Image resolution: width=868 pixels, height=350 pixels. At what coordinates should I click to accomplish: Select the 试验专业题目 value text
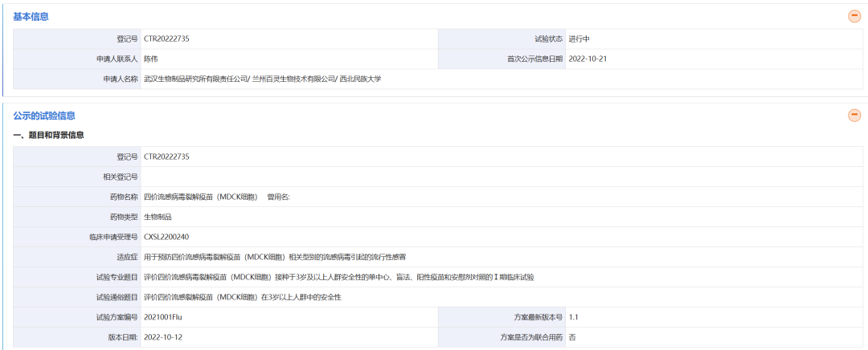tap(339, 278)
